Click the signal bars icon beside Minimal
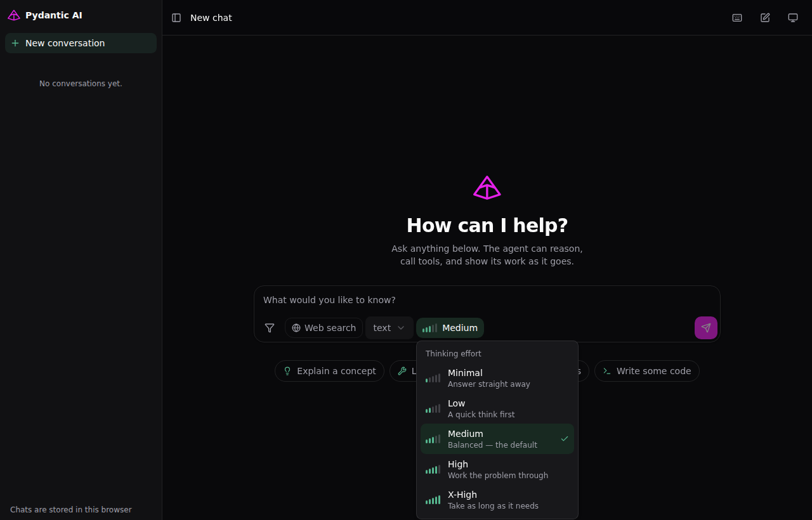The width and height of the screenshot is (812, 520). click(433, 378)
